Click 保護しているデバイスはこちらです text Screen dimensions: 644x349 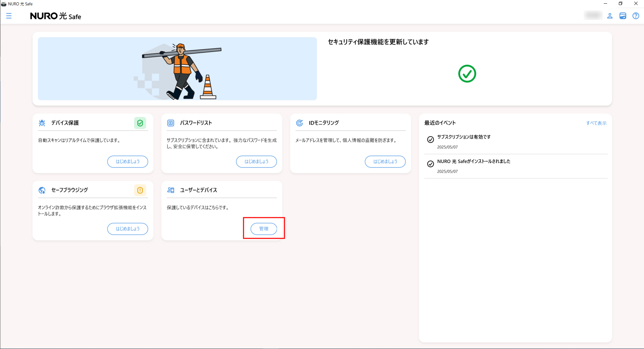198,208
